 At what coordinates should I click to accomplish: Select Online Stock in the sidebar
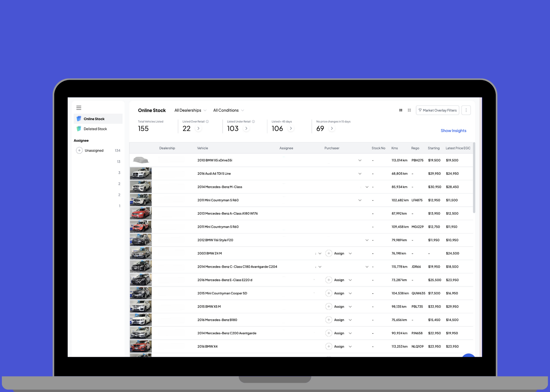click(x=94, y=118)
